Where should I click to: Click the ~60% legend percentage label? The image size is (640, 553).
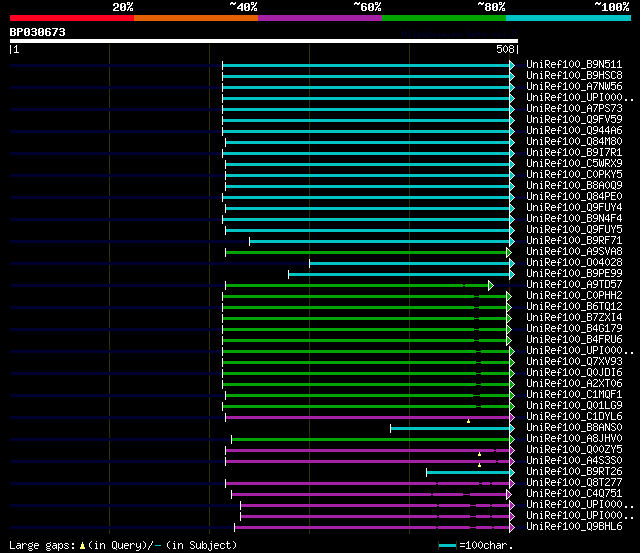coord(367,7)
